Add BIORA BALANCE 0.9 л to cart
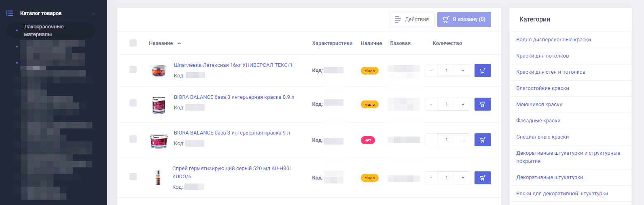Screen dimensions: 644x205 483,104
